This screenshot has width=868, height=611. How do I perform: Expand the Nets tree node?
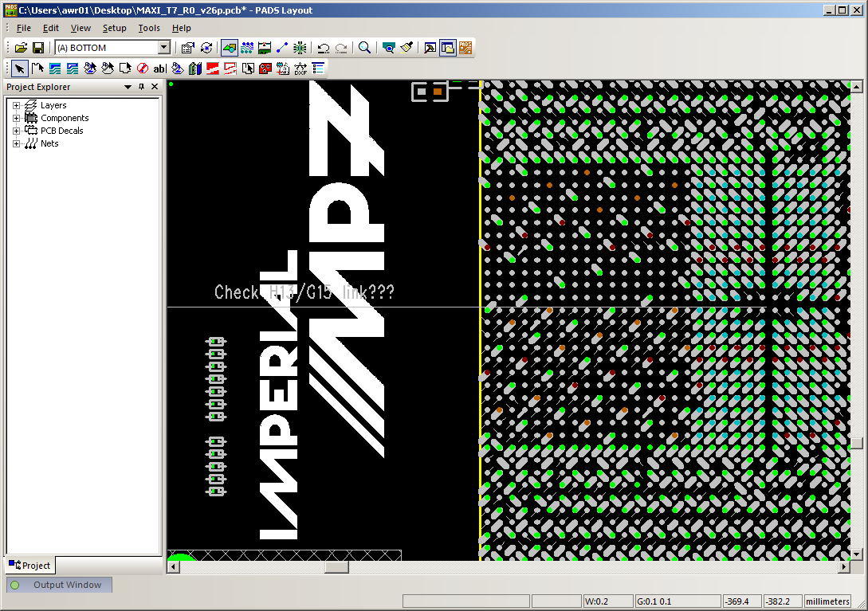pos(16,143)
